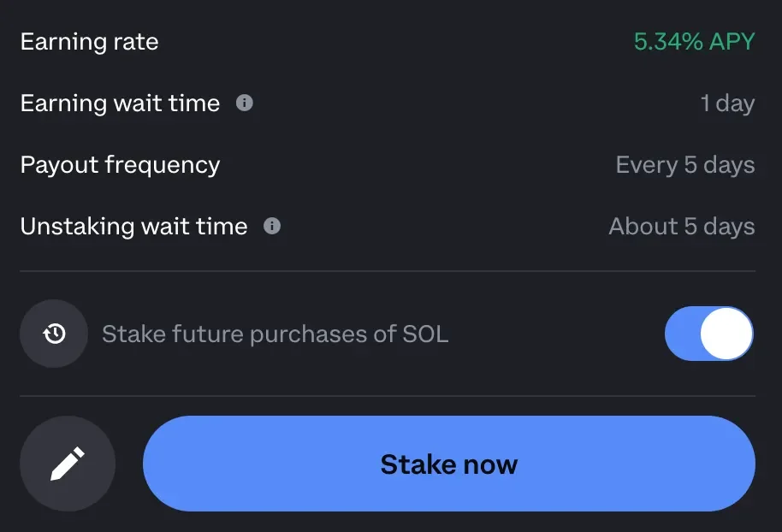
Task: Click the Earning rate row
Action: (89, 41)
